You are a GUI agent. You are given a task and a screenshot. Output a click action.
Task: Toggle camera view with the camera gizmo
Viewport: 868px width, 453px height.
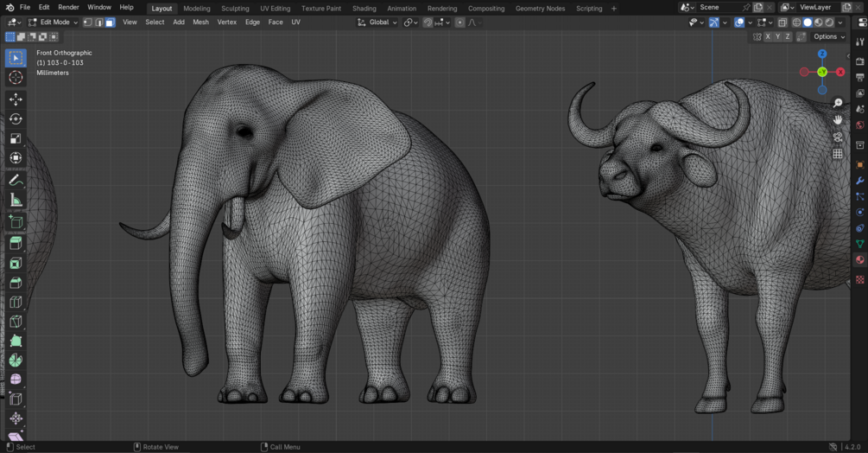(x=838, y=137)
